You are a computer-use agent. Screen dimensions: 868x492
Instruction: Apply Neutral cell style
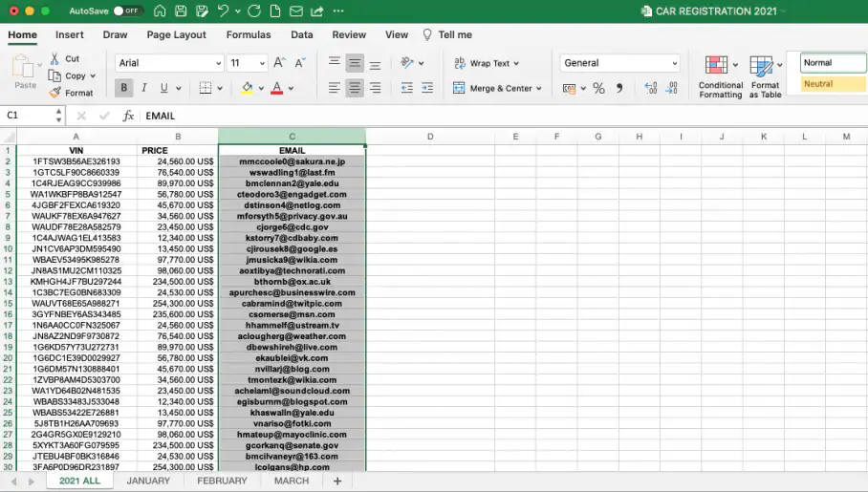click(x=834, y=83)
